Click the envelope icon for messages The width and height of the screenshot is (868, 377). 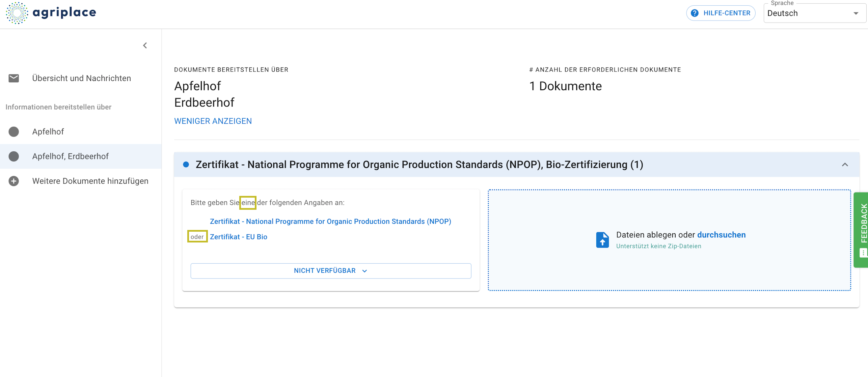tap(14, 78)
